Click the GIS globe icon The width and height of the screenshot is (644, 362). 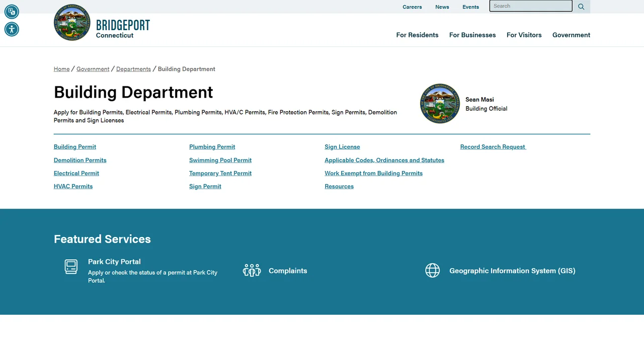pos(432,270)
